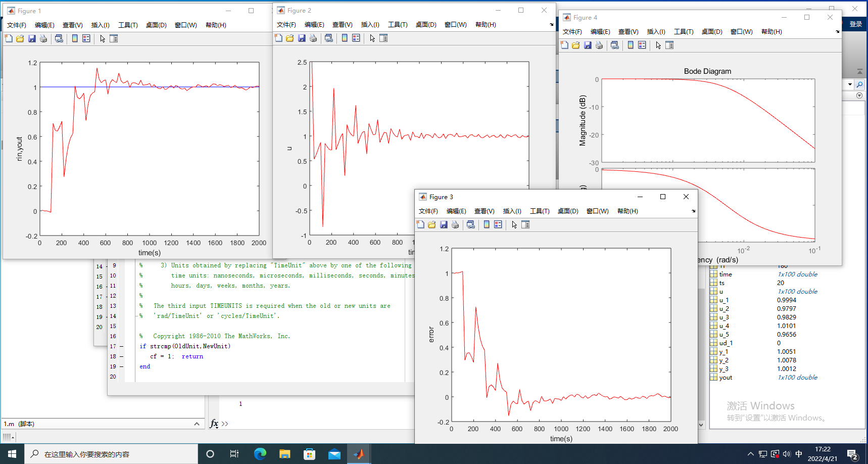Click scrollbar down arrow beside workspace panel
This screenshot has width=868, height=464.
coord(701,425)
